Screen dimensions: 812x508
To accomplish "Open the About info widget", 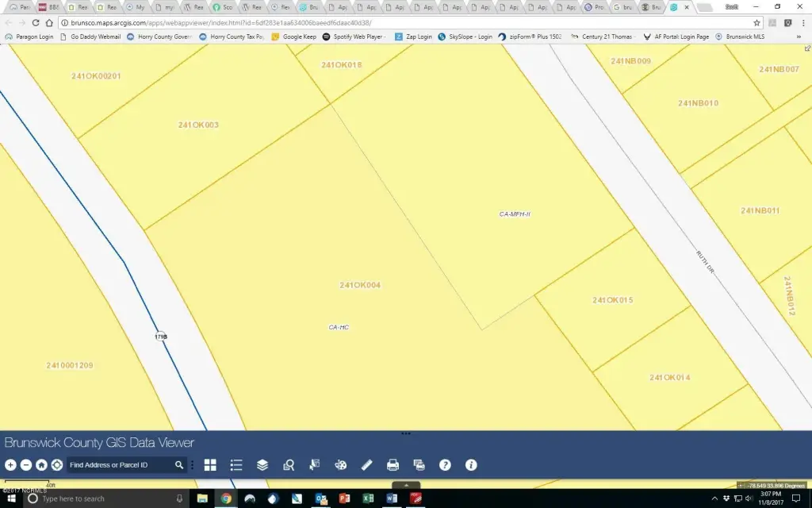I will [471, 465].
